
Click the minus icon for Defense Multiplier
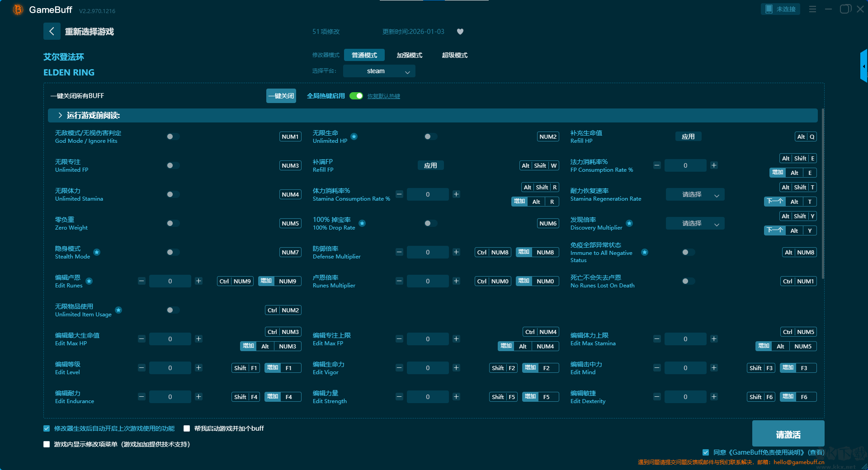coord(399,252)
